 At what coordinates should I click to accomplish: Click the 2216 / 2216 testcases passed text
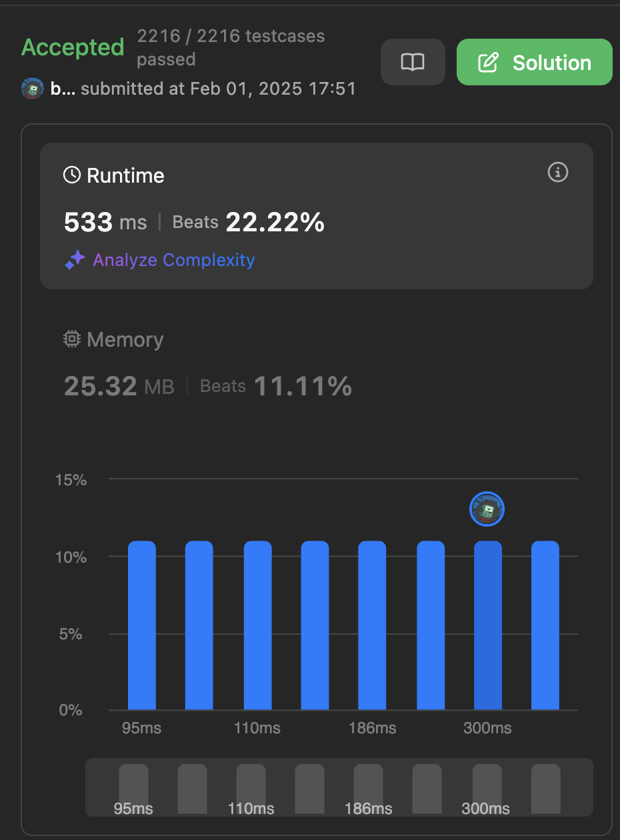coord(231,47)
